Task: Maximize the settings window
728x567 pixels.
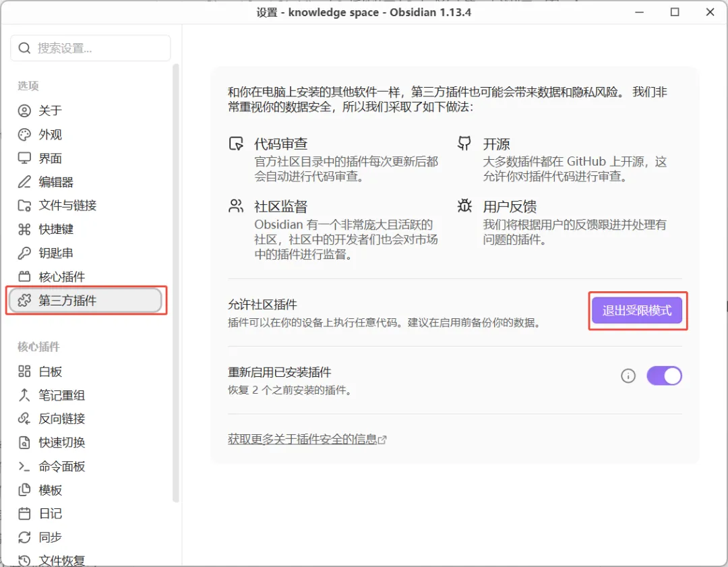Action: coord(675,12)
